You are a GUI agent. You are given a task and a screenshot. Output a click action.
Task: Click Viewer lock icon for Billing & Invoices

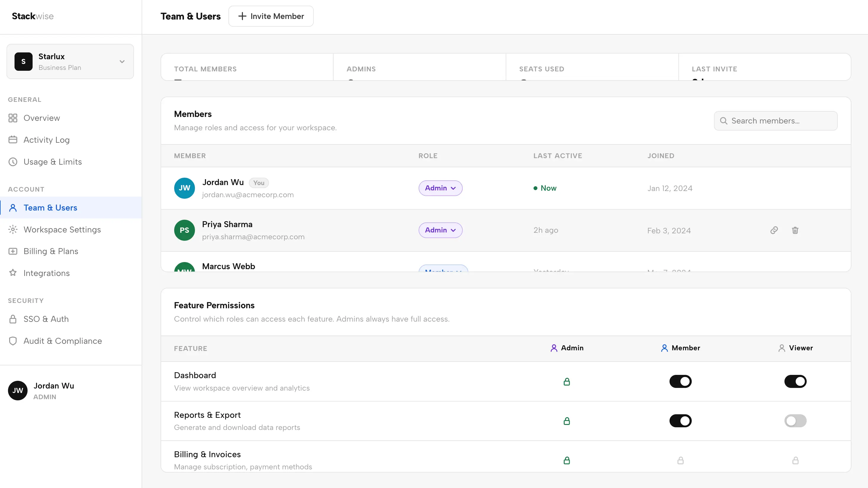click(x=795, y=460)
